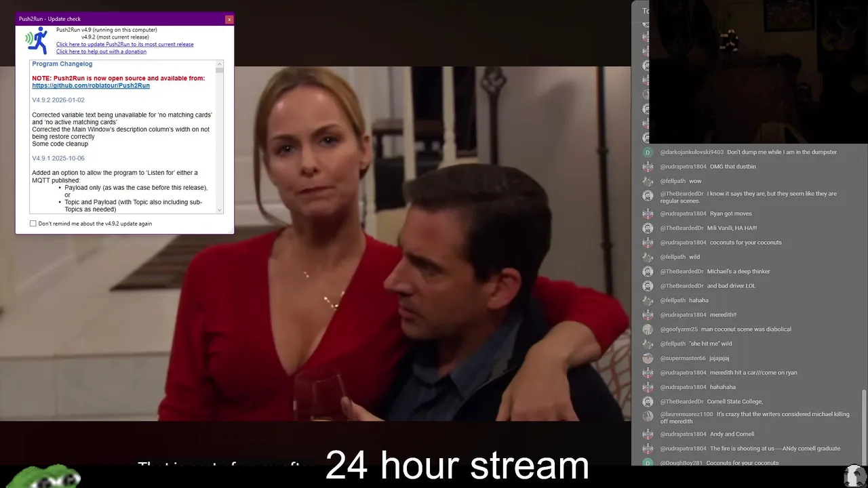Click avatar next to "OMG that dustbin"
Screen dimensions: 868x488
point(648,167)
